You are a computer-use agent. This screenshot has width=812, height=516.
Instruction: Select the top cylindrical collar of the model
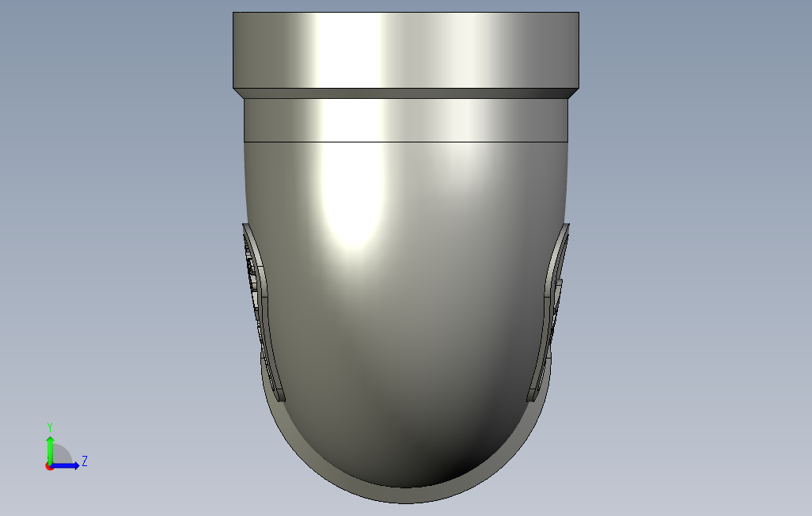click(x=406, y=50)
